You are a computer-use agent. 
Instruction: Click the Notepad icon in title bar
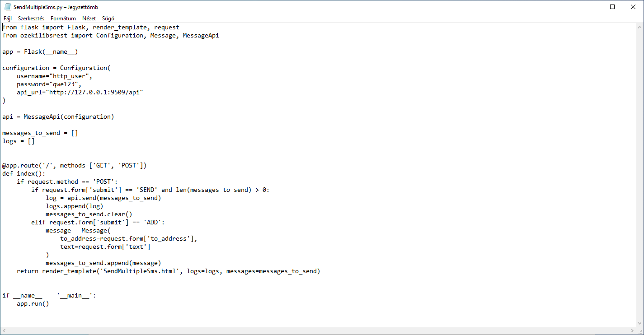pos(8,7)
